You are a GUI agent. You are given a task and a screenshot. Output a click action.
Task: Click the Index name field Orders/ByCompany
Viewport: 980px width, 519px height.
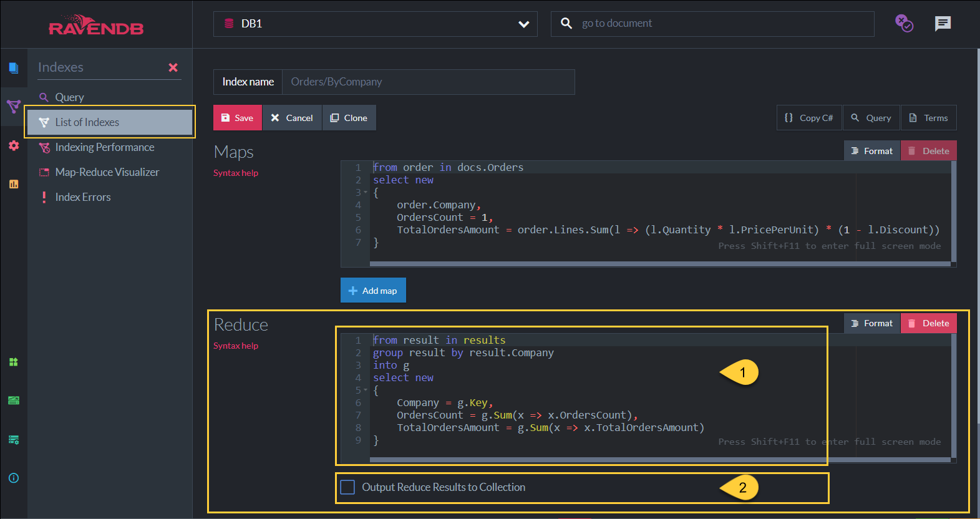(x=428, y=82)
